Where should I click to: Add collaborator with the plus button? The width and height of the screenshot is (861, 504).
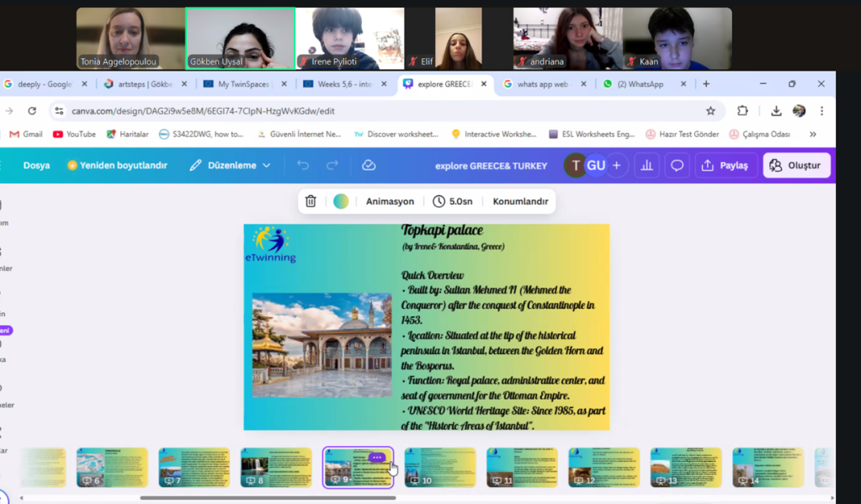click(616, 166)
